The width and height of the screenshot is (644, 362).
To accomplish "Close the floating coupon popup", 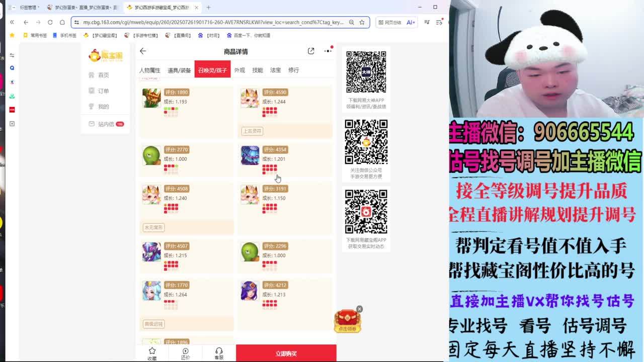I will [359, 309].
